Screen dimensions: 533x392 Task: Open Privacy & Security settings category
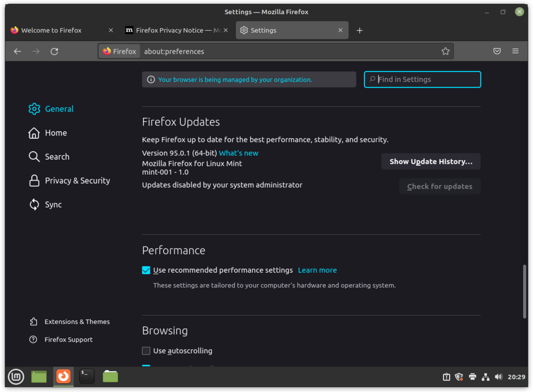(77, 181)
